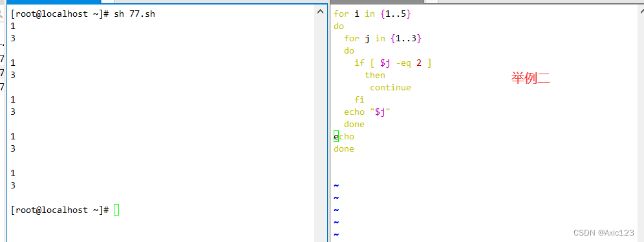Click the "do" line directly under "for i"
Screen dimensions: 644x242
tap(339, 26)
